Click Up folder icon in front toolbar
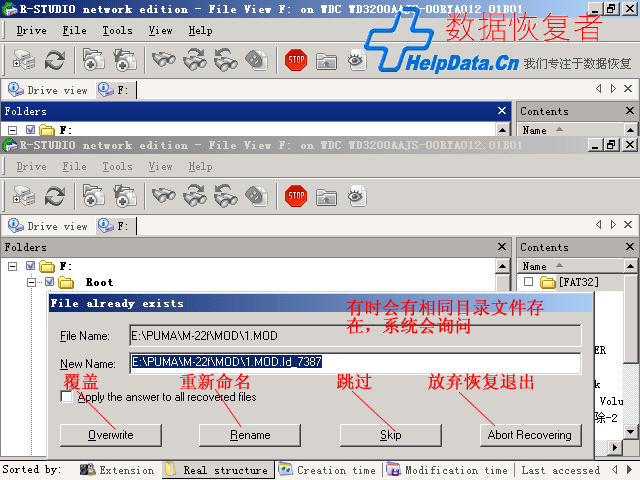 point(326,197)
